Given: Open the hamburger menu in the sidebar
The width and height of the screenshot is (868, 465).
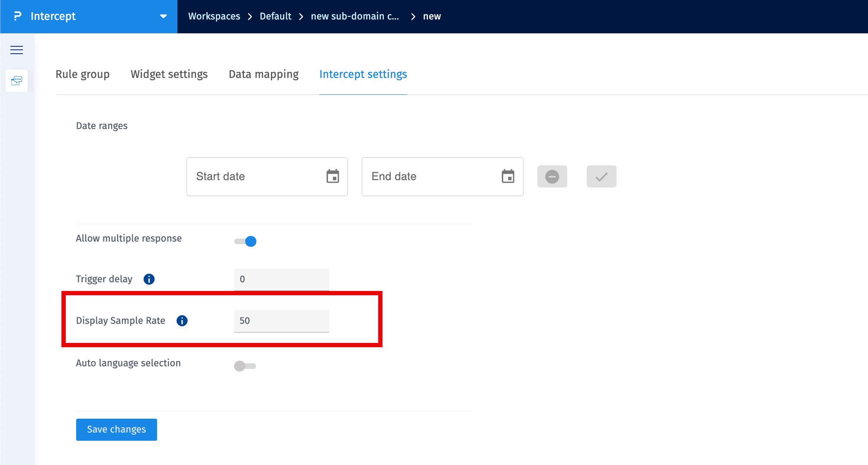Looking at the screenshot, I should click(16, 50).
